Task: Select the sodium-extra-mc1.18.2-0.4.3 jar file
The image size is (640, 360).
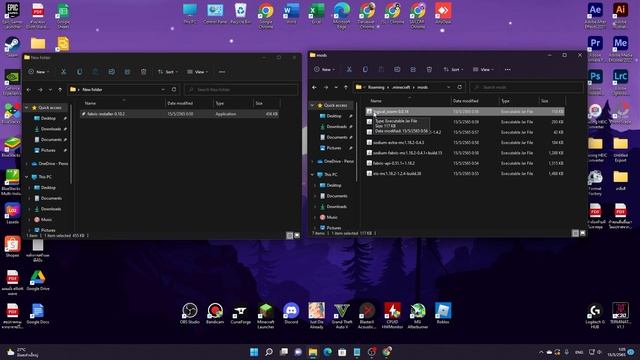Action: [465, 142]
